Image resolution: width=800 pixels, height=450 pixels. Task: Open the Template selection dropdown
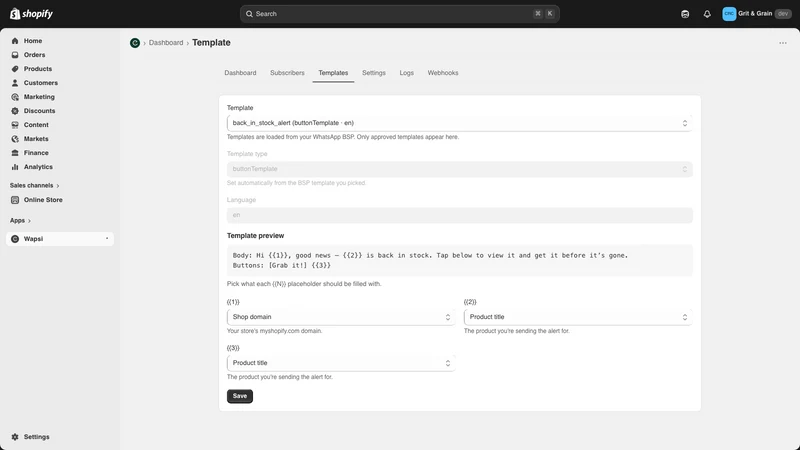point(459,123)
